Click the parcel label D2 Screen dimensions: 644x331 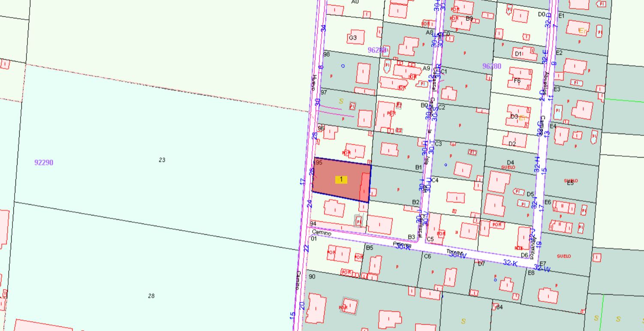512,144
